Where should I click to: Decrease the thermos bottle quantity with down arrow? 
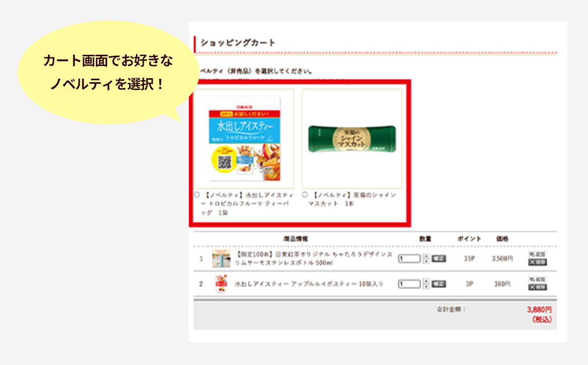point(426,261)
